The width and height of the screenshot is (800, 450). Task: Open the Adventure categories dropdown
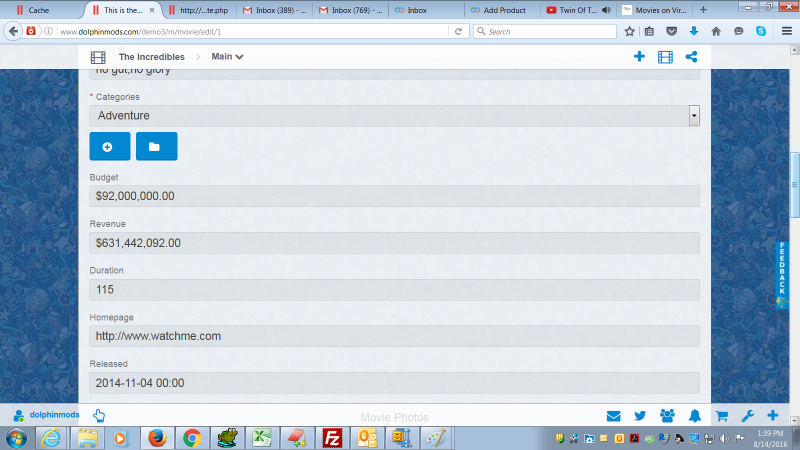tap(394, 116)
